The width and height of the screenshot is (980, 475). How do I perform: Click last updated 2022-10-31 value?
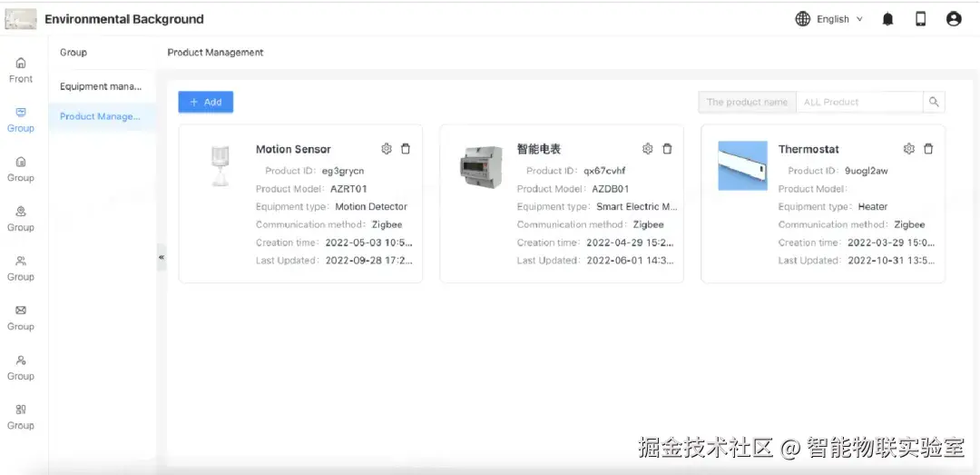tap(891, 261)
